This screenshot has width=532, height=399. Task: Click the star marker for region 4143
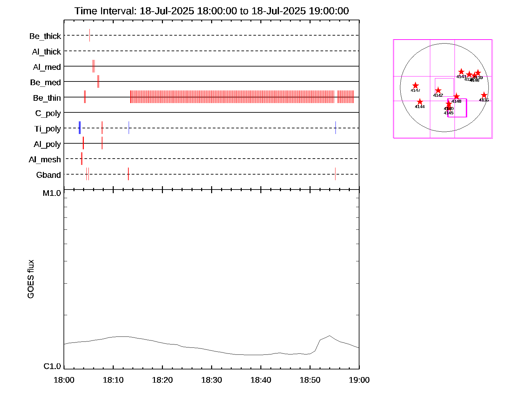[461, 72]
